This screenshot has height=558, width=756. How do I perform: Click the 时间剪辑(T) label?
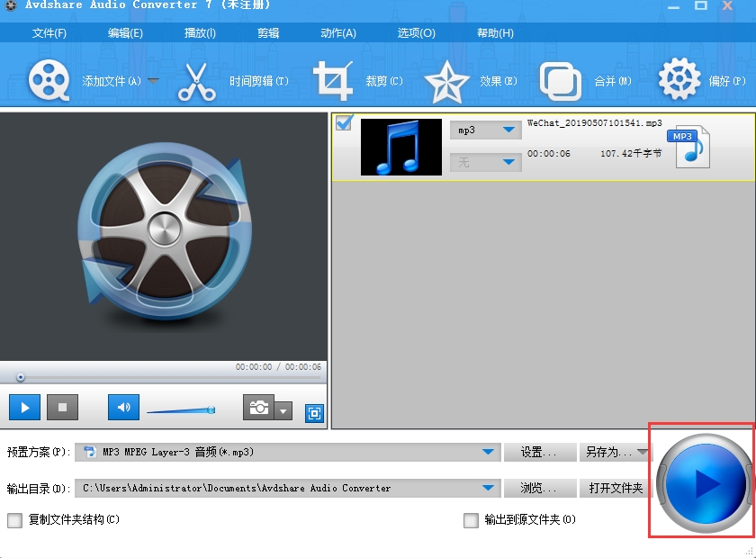point(259,81)
